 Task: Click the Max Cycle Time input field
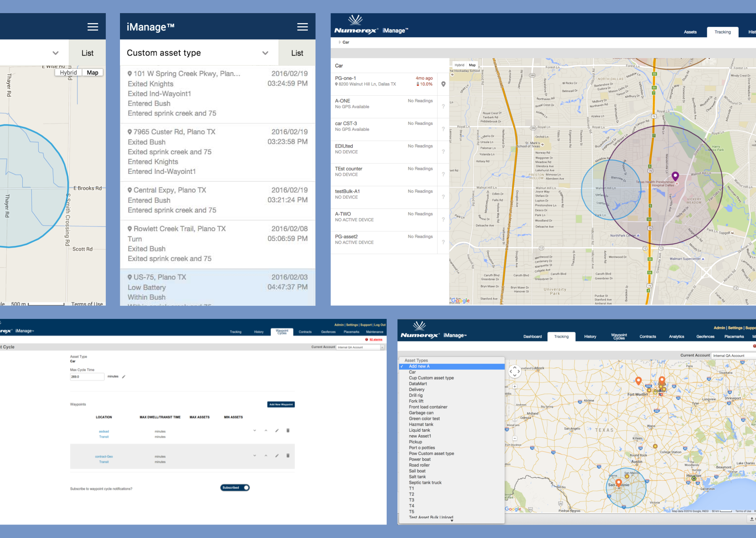[x=87, y=377]
